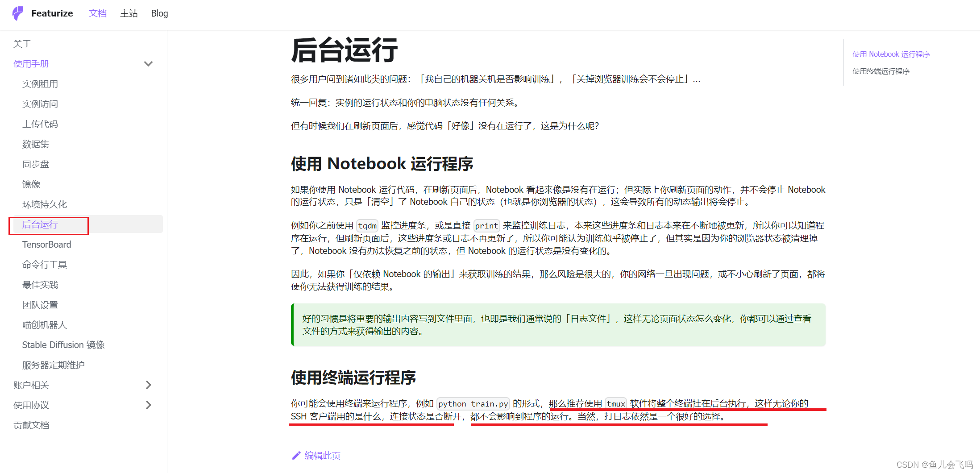Open the 贡献文档 page

tap(31, 425)
